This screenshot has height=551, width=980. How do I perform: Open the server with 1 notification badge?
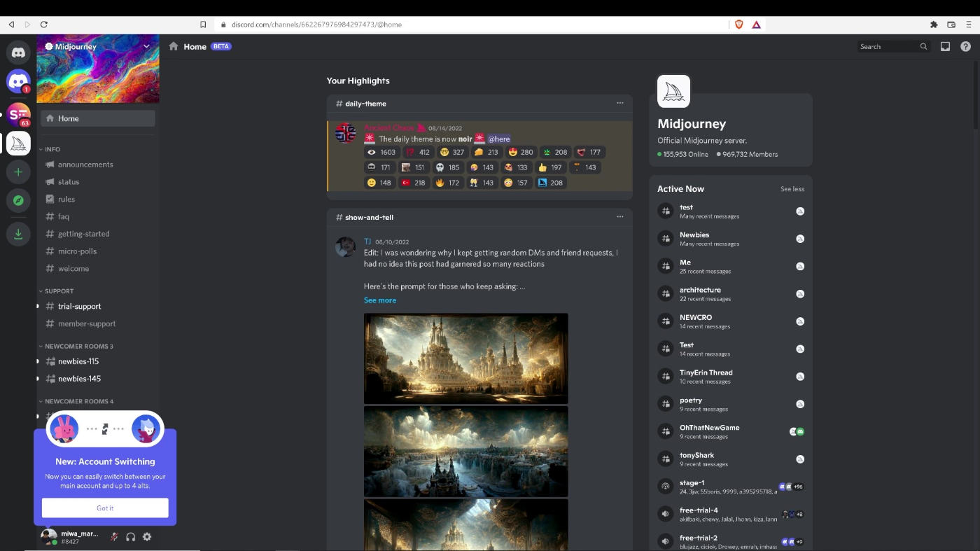pyautogui.click(x=18, y=81)
